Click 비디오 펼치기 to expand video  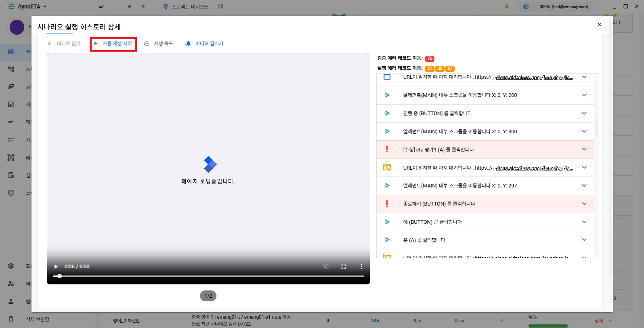(204, 44)
